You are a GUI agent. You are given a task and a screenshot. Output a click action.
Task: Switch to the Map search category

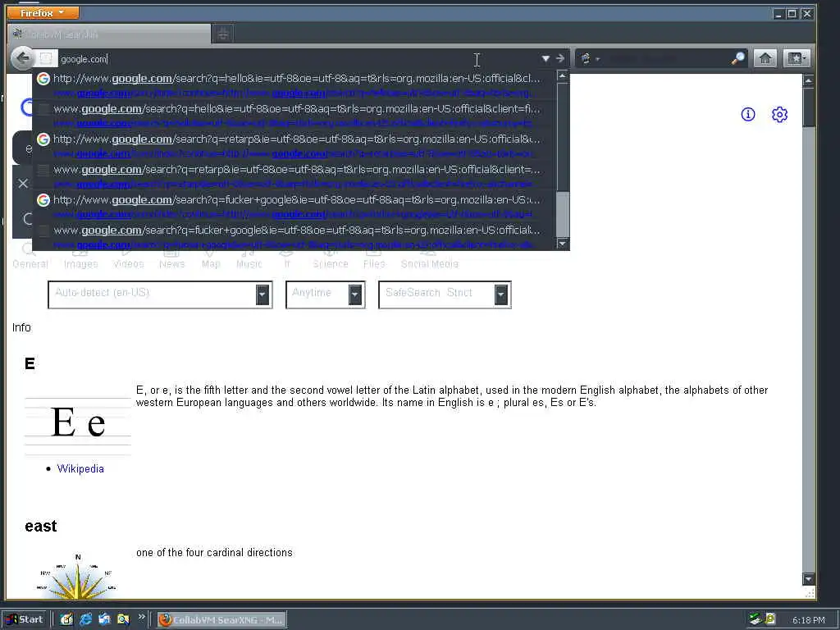pyautogui.click(x=211, y=258)
